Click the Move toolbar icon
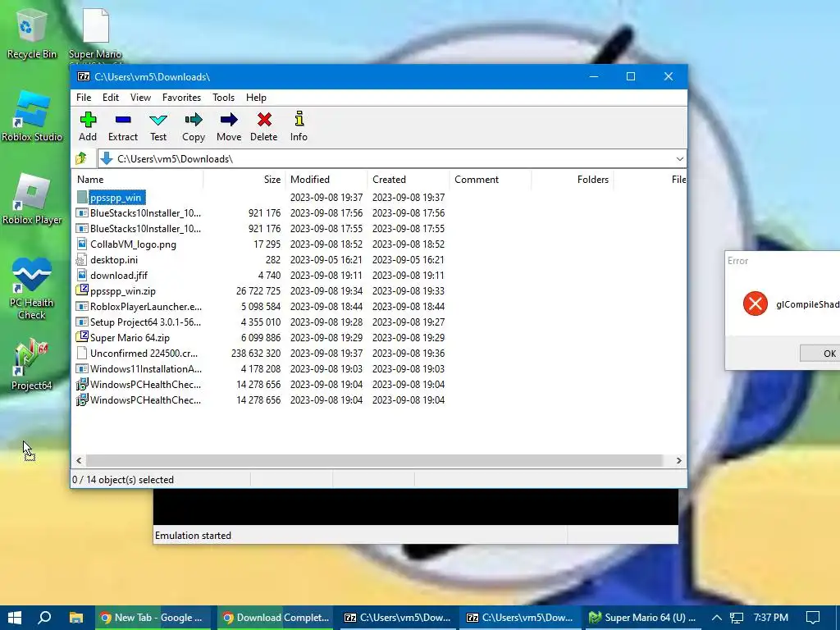Image resolution: width=840 pixels, height=630 pixels. (229, 126)
